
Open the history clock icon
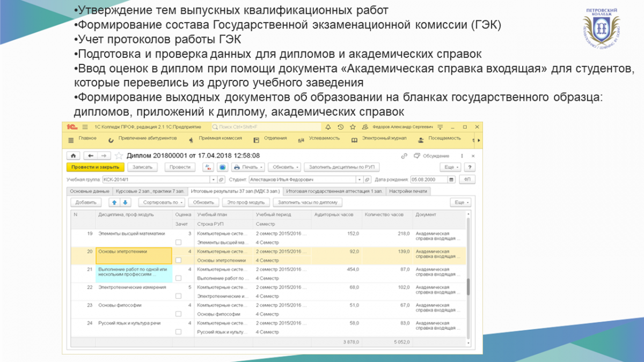pos(340,127)
